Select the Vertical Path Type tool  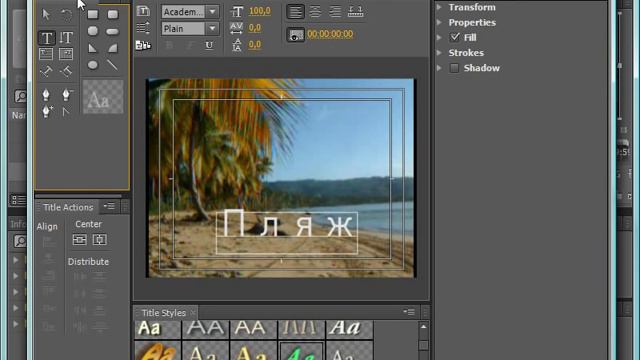coord(66,72)
